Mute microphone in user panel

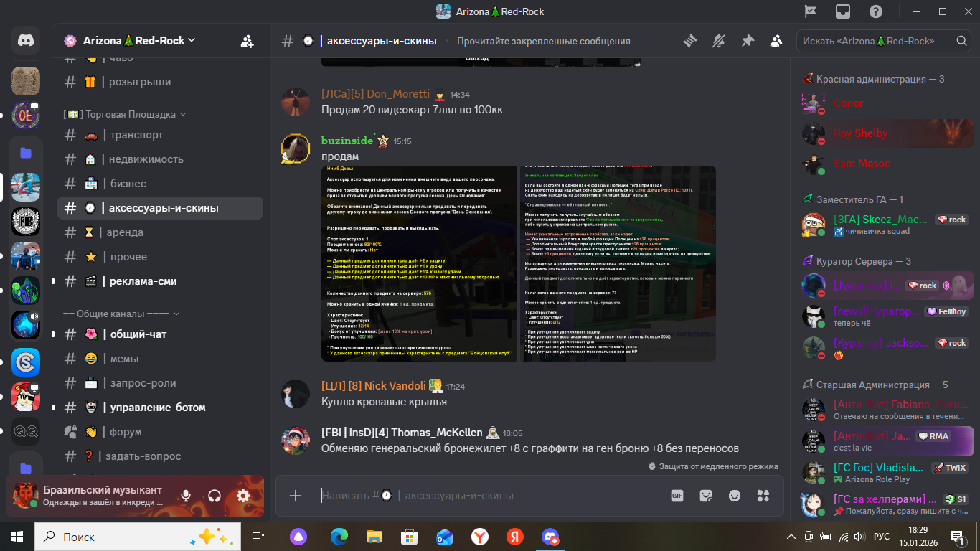186,496
